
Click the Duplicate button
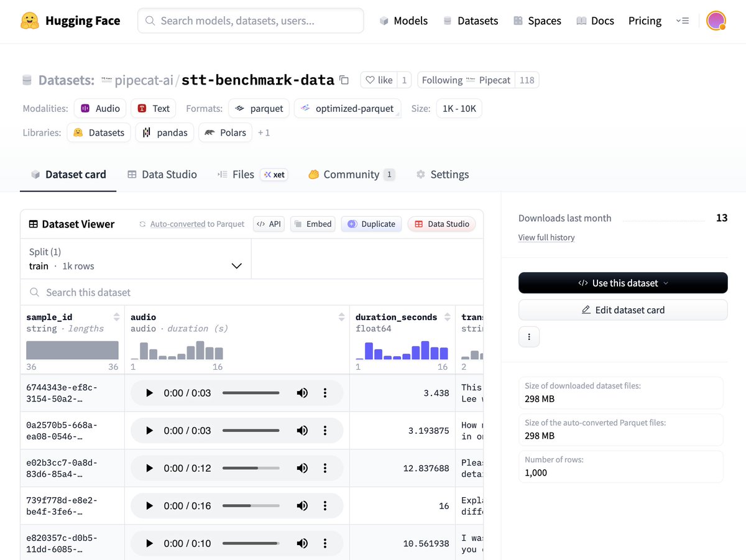pyautogui.click(x=372, y=224)
